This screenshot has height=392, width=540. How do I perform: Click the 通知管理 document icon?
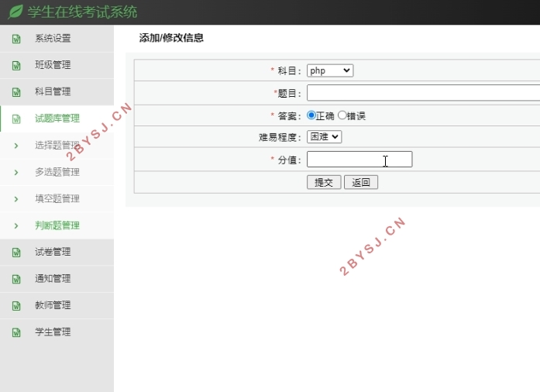point(16,279)
